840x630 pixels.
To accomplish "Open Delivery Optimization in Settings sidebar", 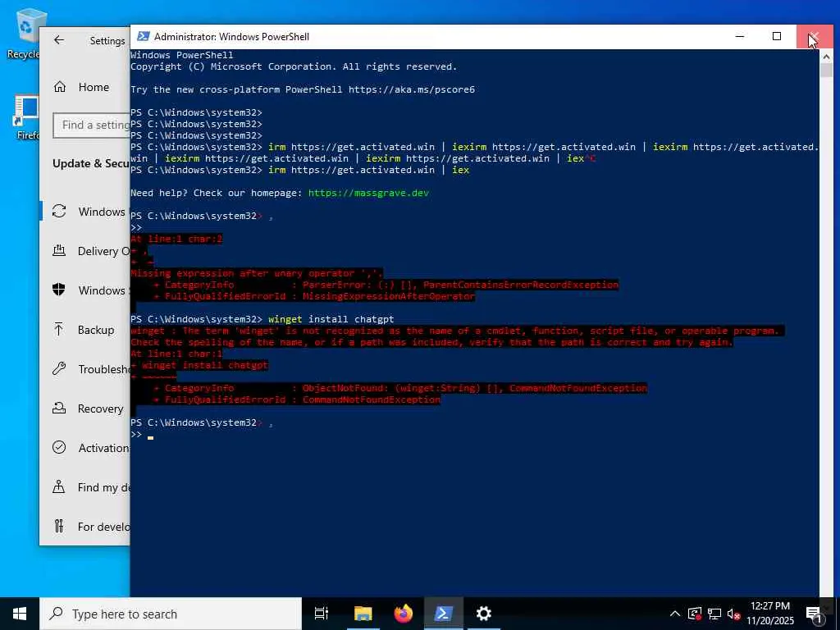I will pos(85,251).
